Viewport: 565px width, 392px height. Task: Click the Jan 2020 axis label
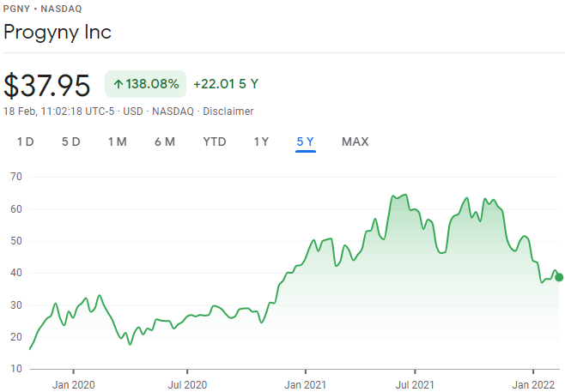pos(74,385)
